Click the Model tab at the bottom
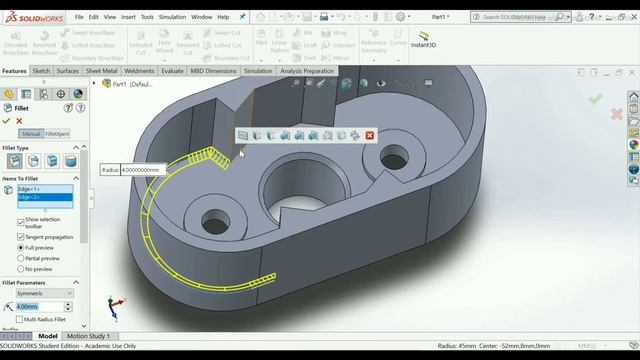This screenshot has width=640, height=360. (x=48, y=336)
